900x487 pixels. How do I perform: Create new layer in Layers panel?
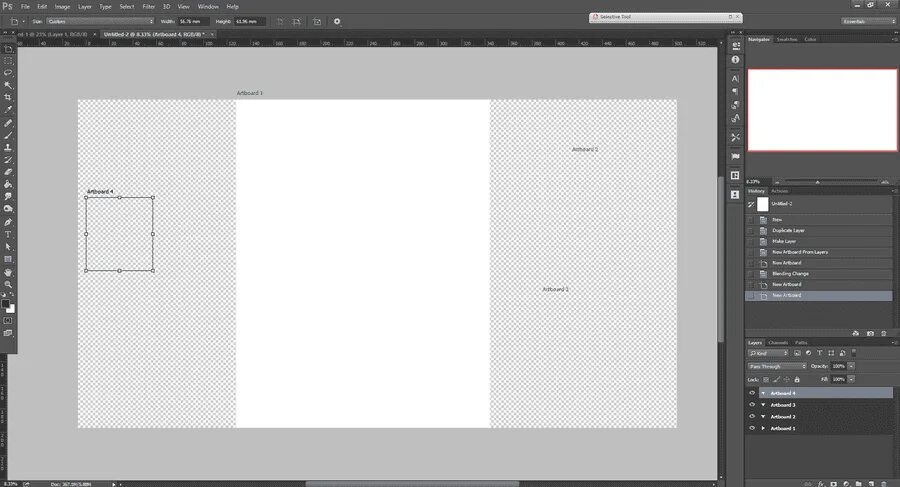[x=871, y=484]
